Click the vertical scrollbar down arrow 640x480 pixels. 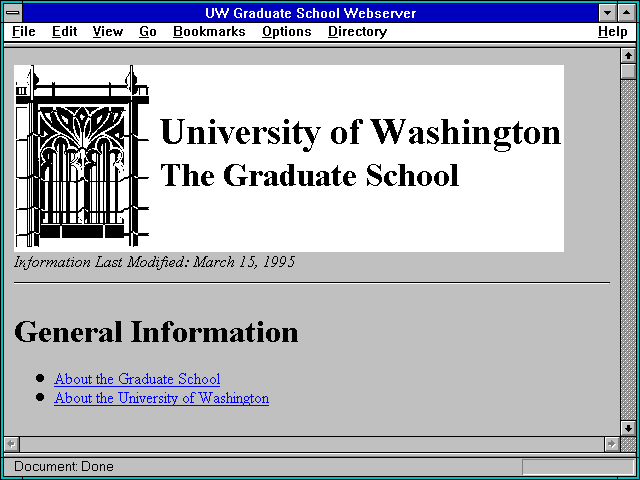(628, 428)
